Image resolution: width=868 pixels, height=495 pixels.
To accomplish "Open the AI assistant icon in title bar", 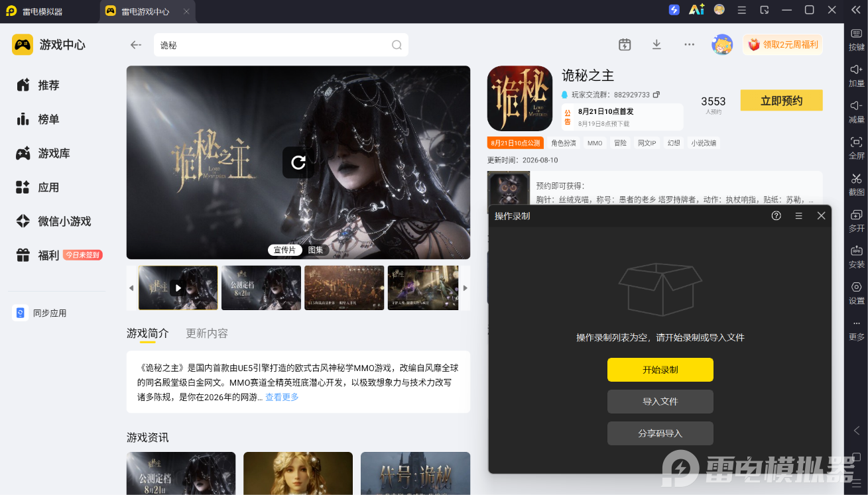I will click(x=696, y=10).
